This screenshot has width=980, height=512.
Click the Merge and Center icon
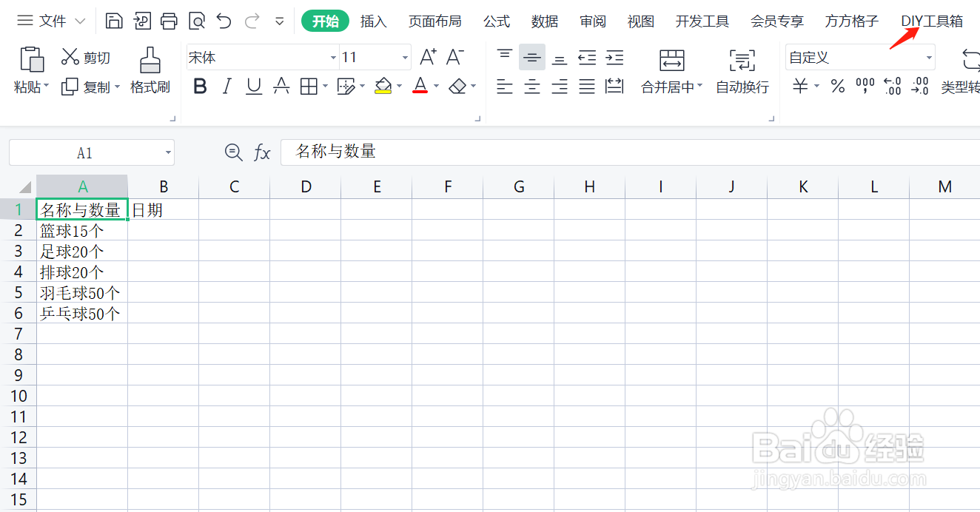[x=672, y=60]
